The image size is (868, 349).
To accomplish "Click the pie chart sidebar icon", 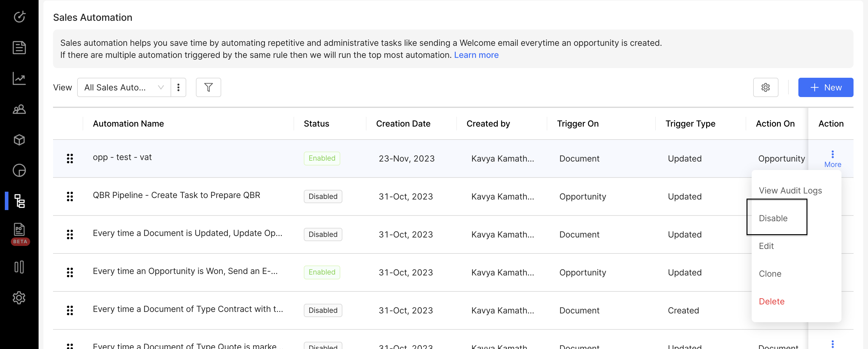I will click(19, 171).
